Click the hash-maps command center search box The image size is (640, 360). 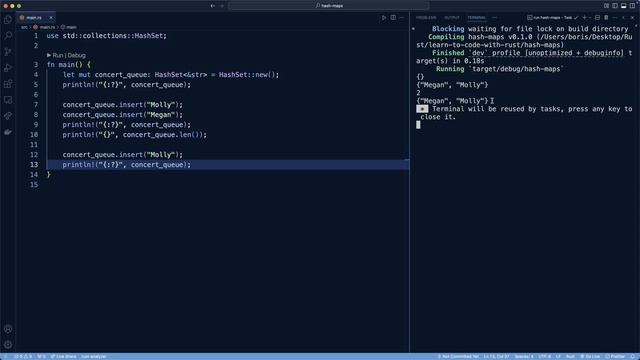click(x=329, y=6)
